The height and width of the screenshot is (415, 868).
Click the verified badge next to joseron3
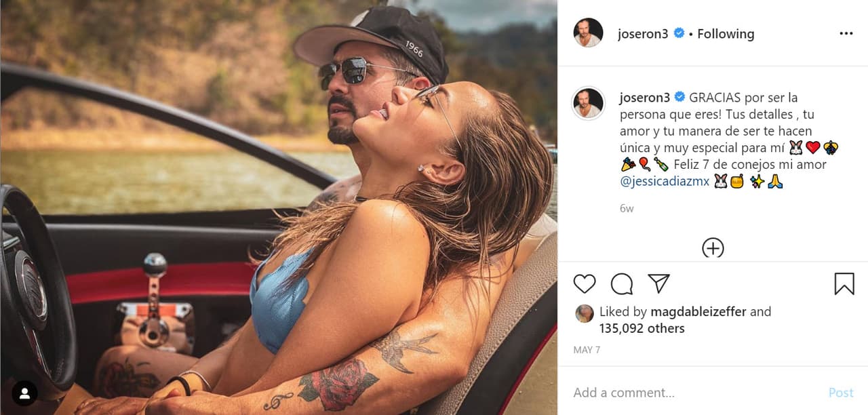678,32
